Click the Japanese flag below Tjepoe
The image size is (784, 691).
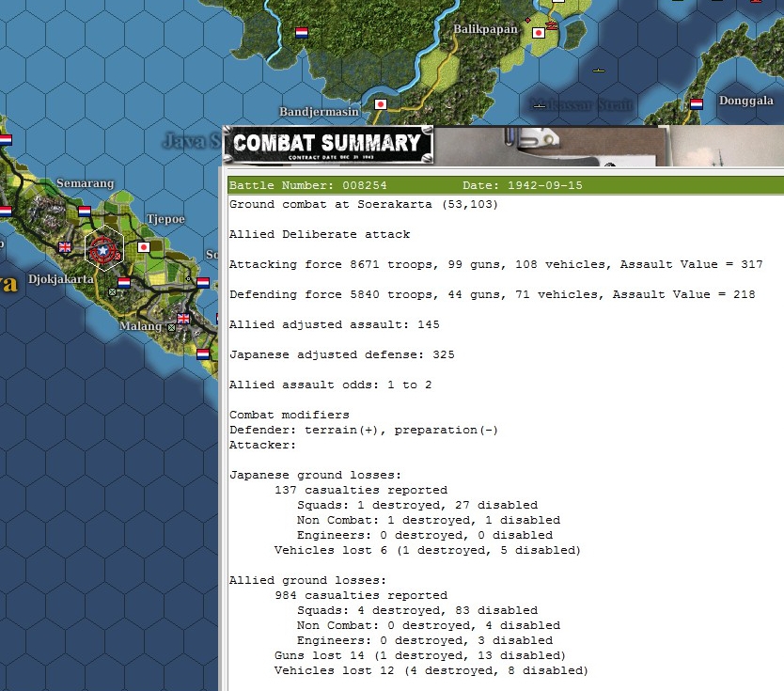point(144,247)
